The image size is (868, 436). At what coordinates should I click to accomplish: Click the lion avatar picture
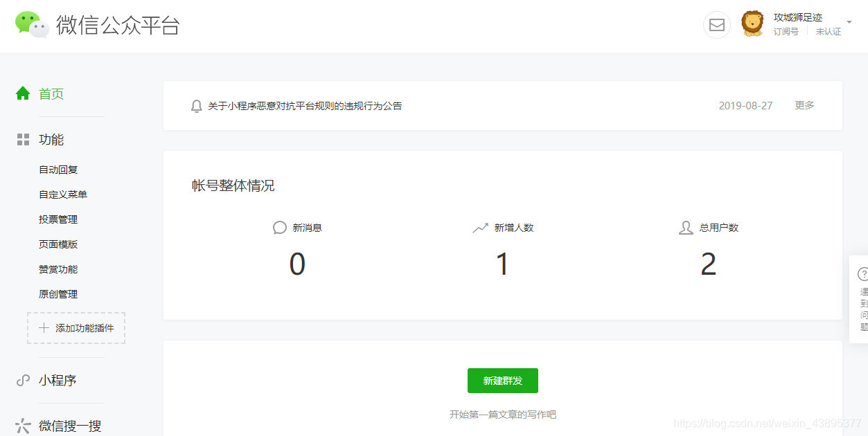click(752, 24)
